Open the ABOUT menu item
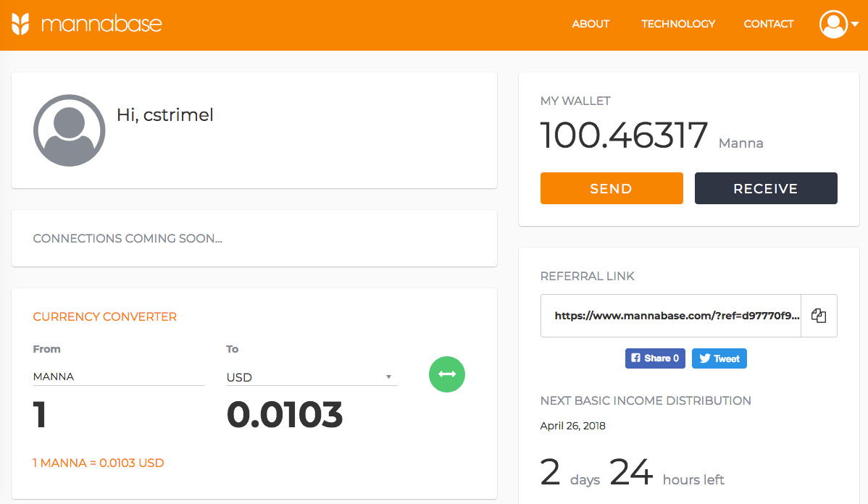Viewport: 868px width, 504px height. click(591, 24)
